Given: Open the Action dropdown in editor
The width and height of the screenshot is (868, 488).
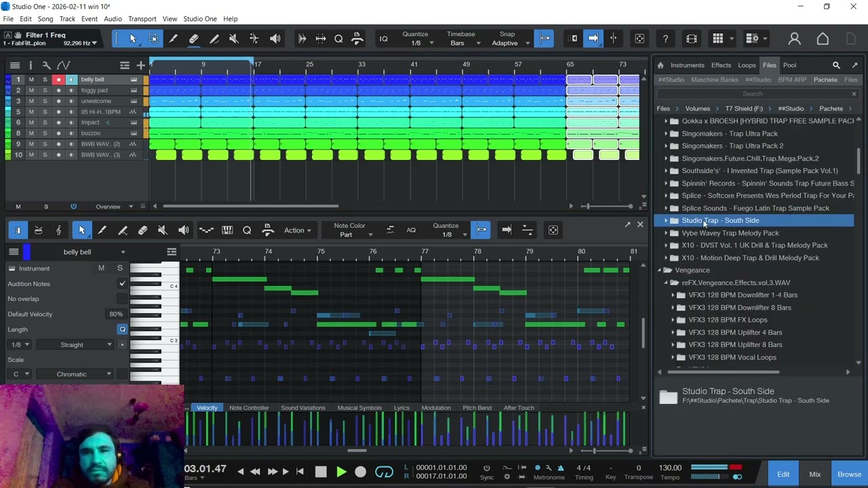Looking at the screenshot, I should pos(298,230).
